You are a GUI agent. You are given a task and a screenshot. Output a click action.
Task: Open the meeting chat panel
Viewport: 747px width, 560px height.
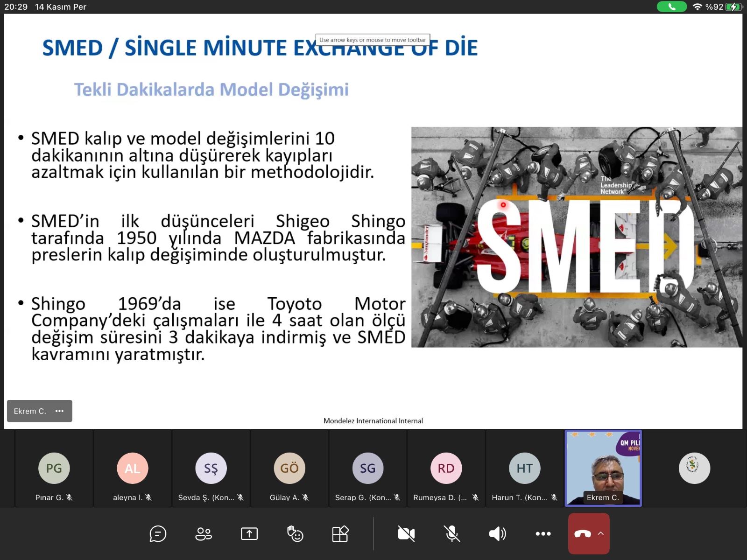(158, 533)
